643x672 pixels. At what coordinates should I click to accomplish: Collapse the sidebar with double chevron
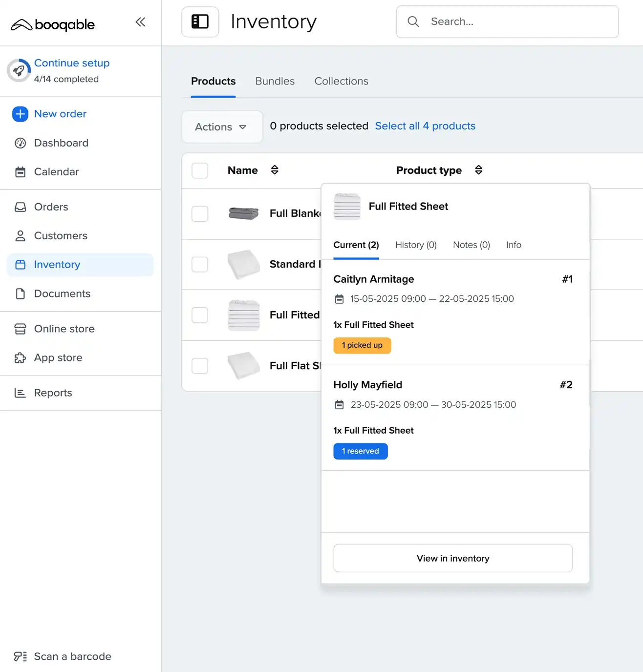140,22
